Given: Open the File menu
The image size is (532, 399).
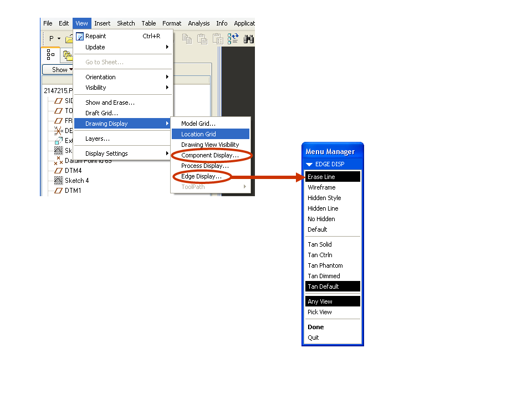Looking at the screenshot, I should pyautogui.click(x=48, y=23).
